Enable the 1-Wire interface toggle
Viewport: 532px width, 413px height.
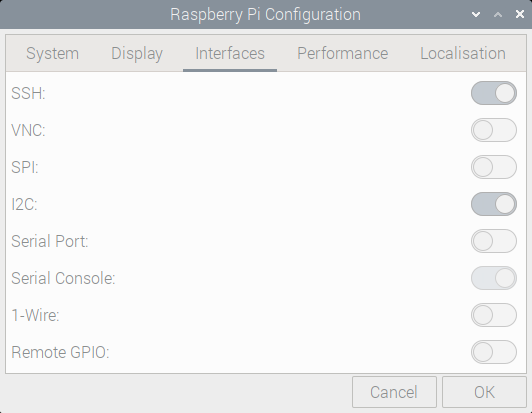494,315
